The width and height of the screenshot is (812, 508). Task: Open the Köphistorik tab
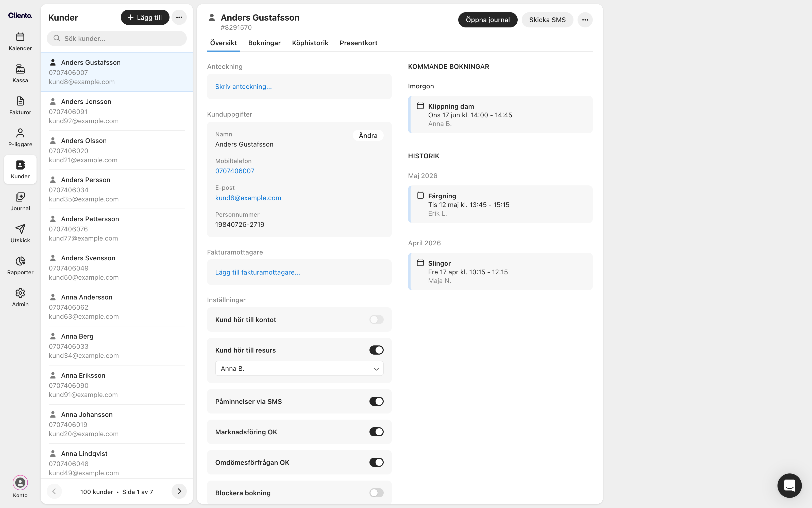(310, 43)
